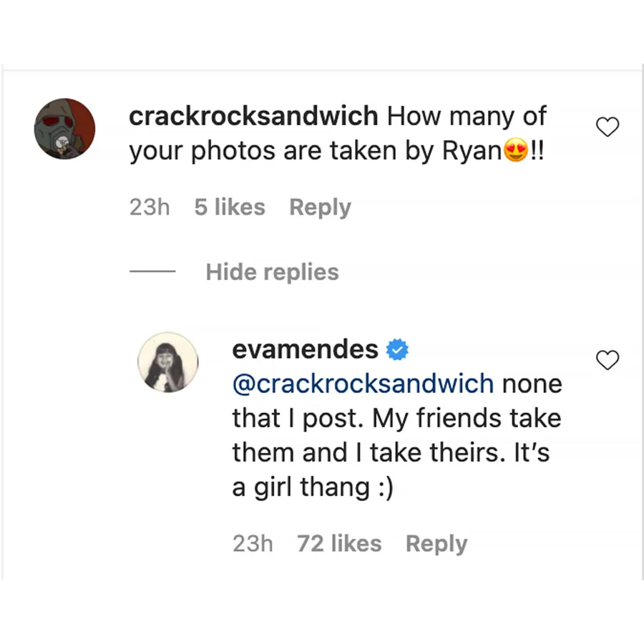
Task: Click the 23h timestamp on the reply
Action: point(252,544)
